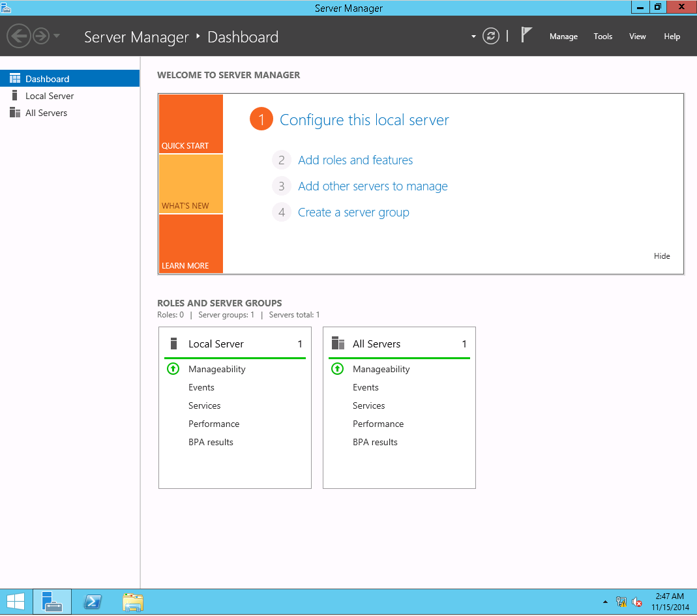Click the step 4 number circle
697x616 pixels.
click(282, 213)
